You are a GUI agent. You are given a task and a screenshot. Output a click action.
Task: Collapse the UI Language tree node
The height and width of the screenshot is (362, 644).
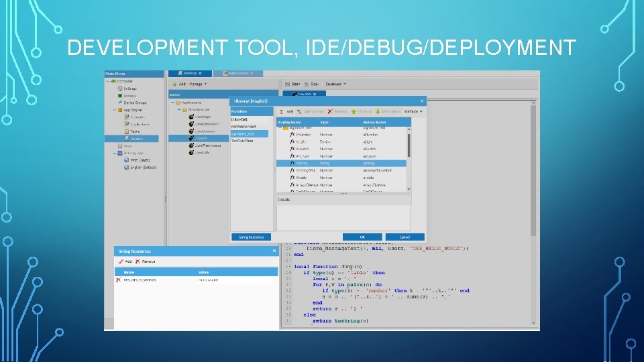pyautogui.click(x=114, y=153)
